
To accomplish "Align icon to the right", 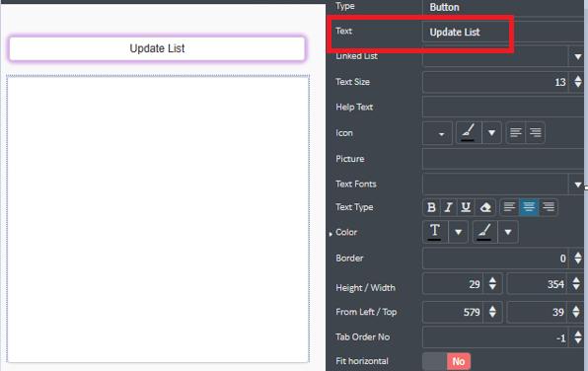I will click(x=536, y=133).
